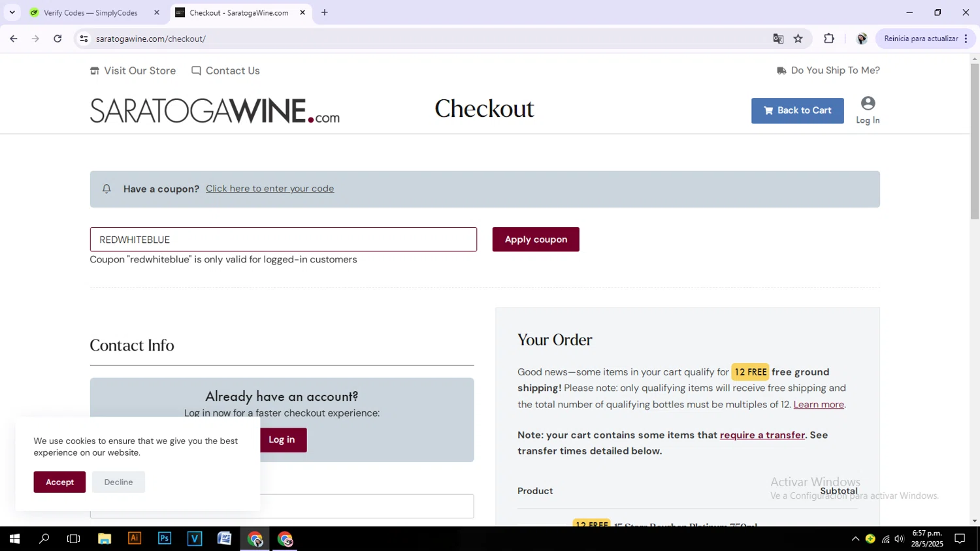Screen dimensions: 980x551
Task: Click here to enter your code link
Action: tap(270, 189)
